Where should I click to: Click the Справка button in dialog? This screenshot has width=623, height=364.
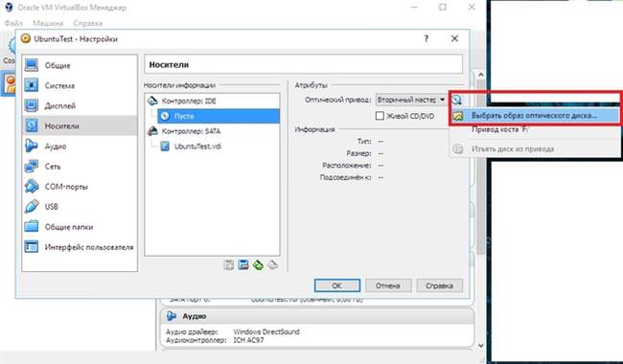439,285
